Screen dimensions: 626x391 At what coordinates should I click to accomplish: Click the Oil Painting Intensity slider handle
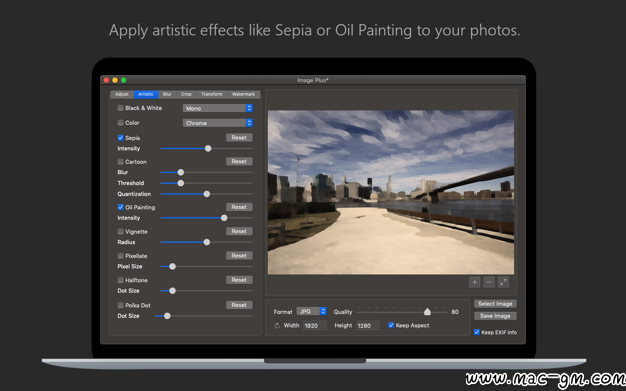pyautogui.click(x=224, y=218)
